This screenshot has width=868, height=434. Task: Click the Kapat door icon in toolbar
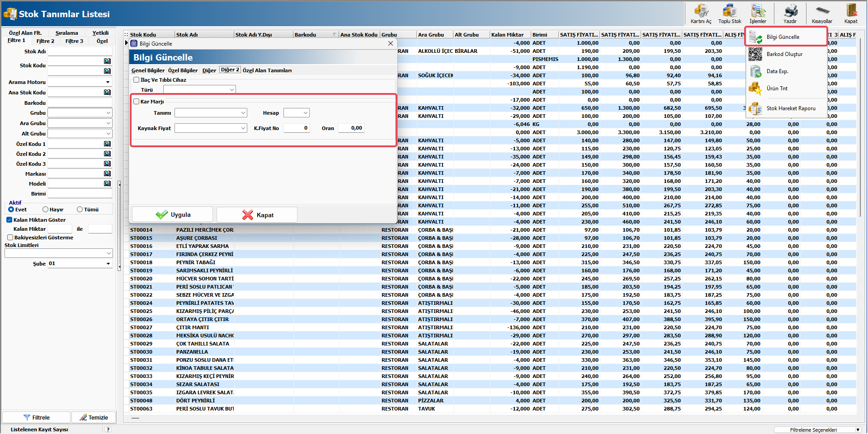tap(851, 14)
